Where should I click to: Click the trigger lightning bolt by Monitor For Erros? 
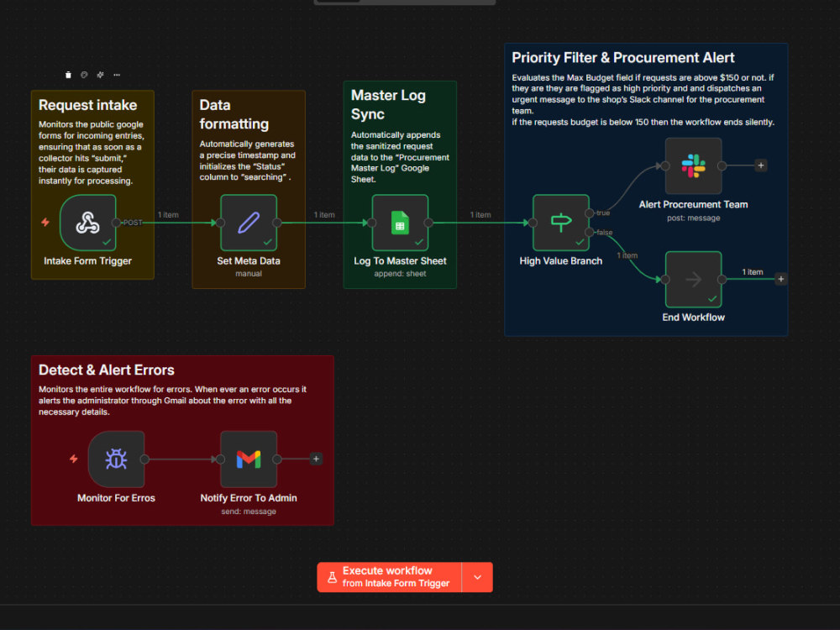(74, 459)
